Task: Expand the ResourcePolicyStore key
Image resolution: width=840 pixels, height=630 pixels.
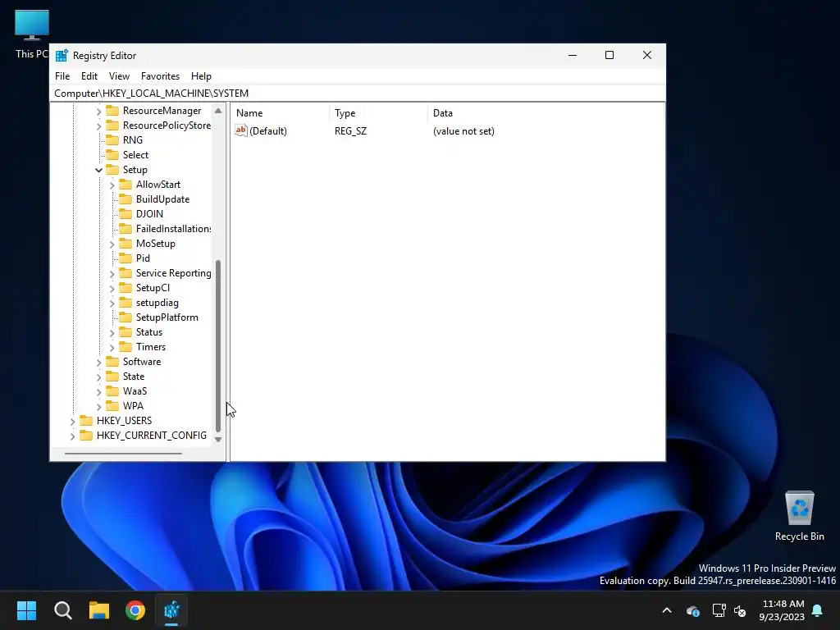Action: click(98, 126)
